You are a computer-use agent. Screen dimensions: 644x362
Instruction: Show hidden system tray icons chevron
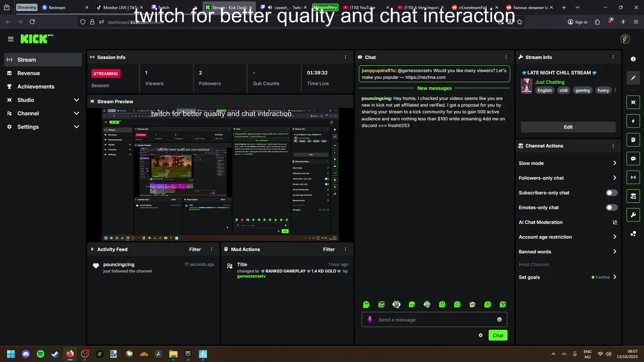[x=553, y=354]
